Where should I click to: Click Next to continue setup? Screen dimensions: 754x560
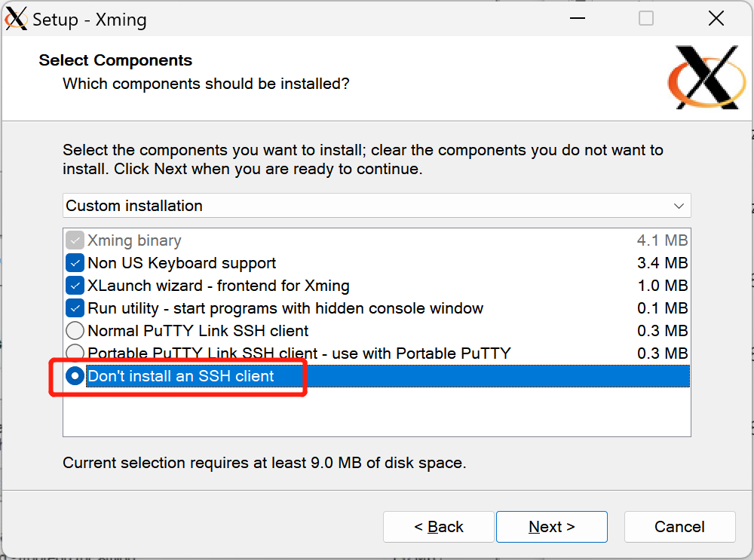tap(551, 527)
